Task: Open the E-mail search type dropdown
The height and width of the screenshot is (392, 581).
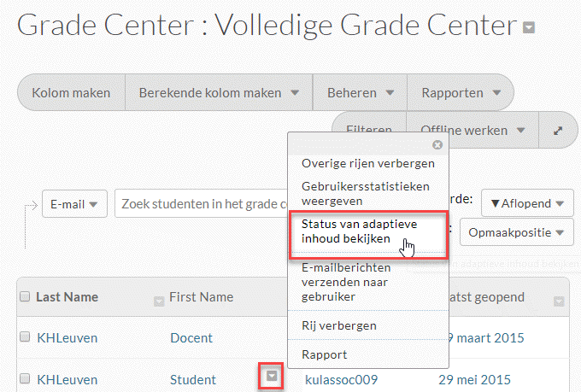Action: pos(74,204)
